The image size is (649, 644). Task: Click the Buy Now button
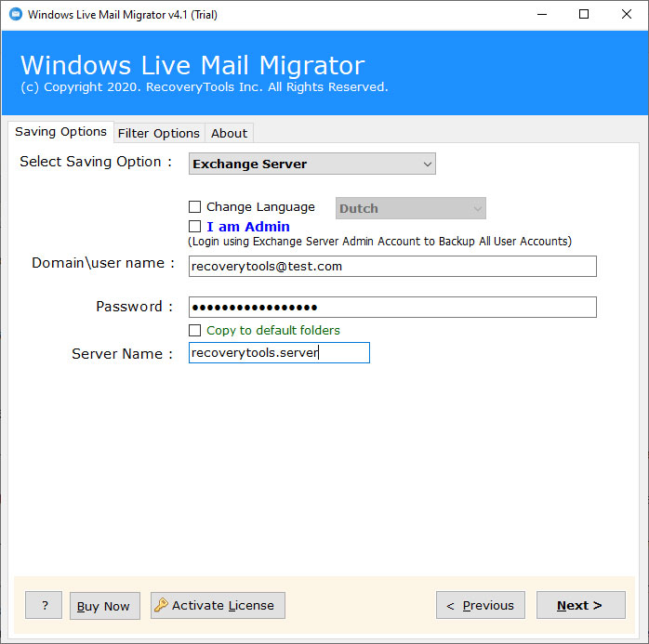click(105, 606)
